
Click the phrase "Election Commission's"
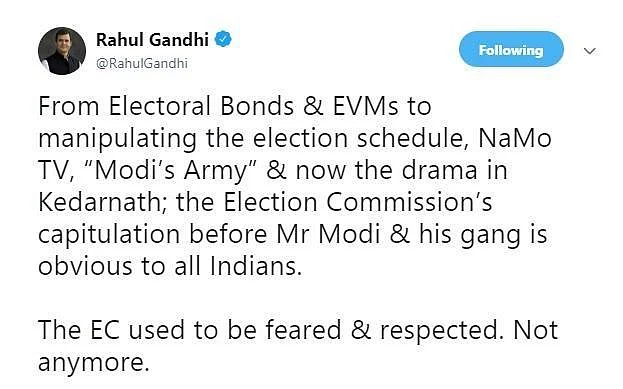click(358, 202)
